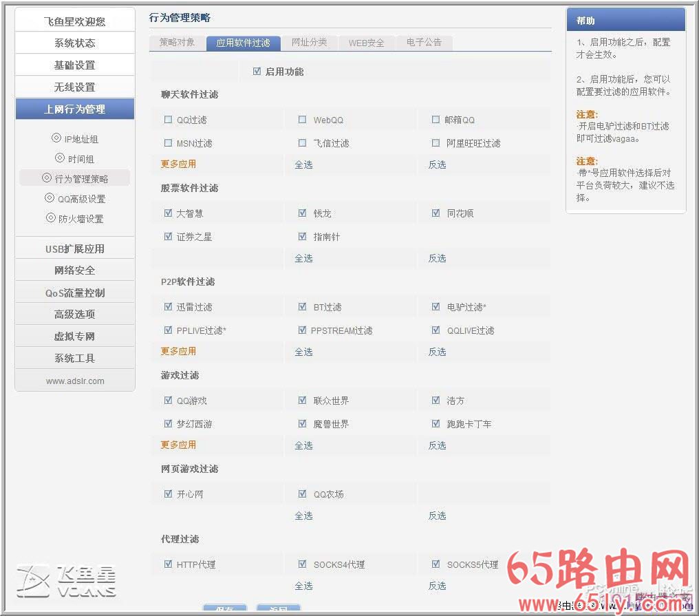The image size is (699, 616).
Task: Open 系统工具 menu
Action: pyautogui.click(x=75, y=358)
